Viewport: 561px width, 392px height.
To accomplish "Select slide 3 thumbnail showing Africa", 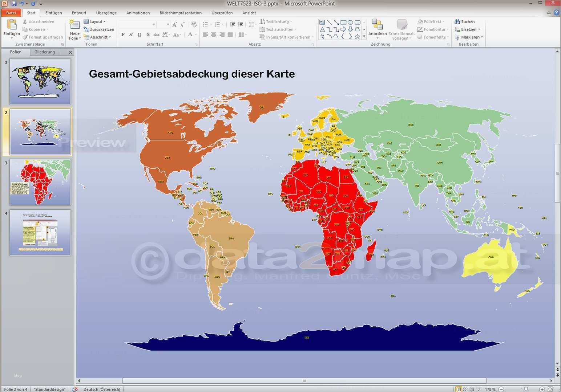I will pos(40,183).
